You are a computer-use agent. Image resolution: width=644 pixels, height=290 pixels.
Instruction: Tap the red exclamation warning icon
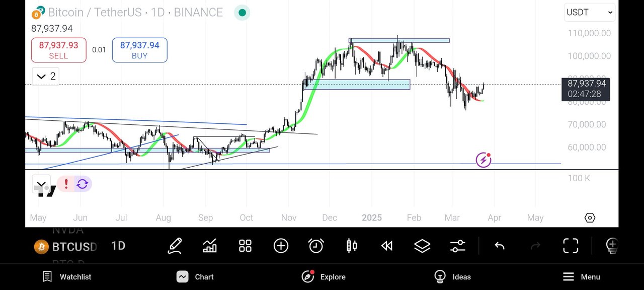(66, 184)
